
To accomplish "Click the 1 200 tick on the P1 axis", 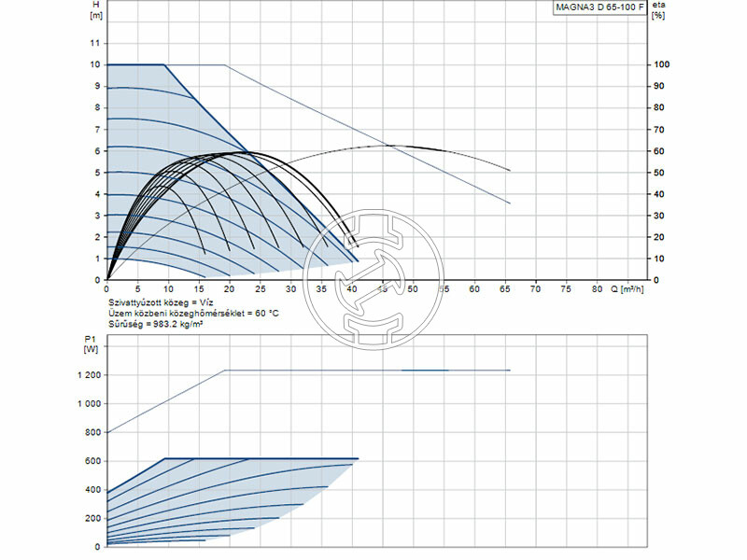I will tap(87, 375).
